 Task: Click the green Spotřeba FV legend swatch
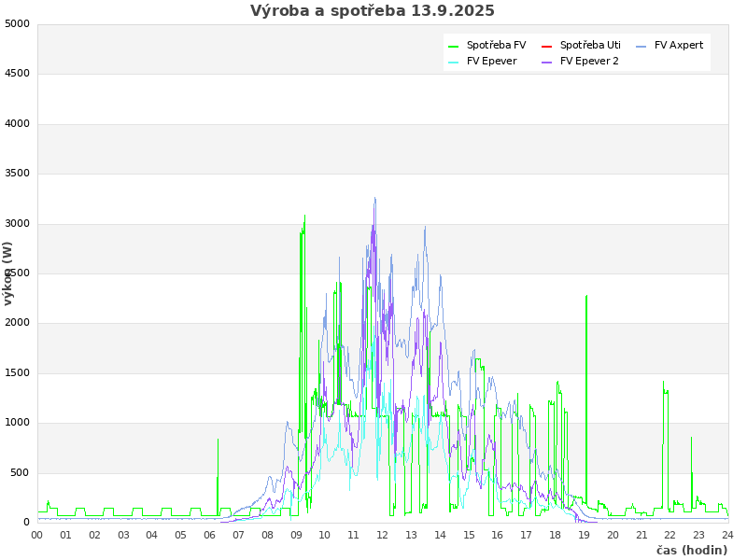click(x=453, y=46)
